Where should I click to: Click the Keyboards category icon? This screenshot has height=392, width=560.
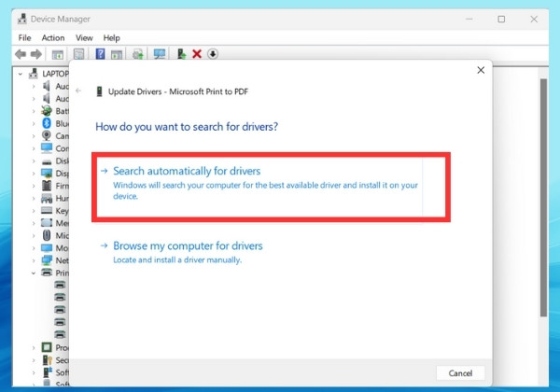(47, 210)
